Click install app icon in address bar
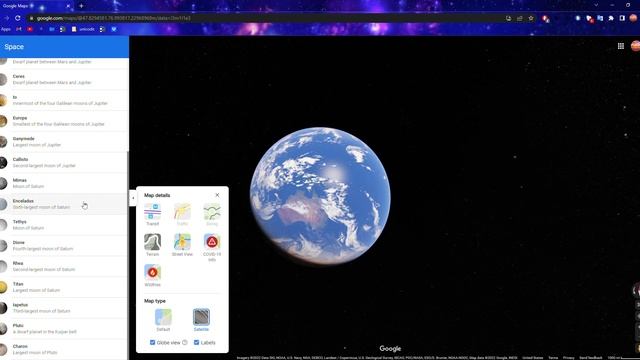Screen dimensions: 640x360 click(508, 18)
